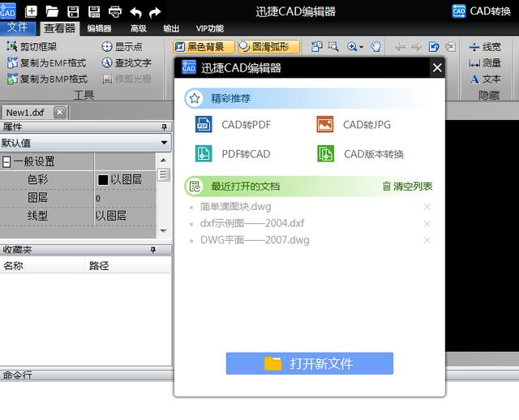The width and height of the screenshot is (519, 420).
Task: Click the CAD转PDF conversion icon
Action: pyautogui.click(x=204, y=125)
